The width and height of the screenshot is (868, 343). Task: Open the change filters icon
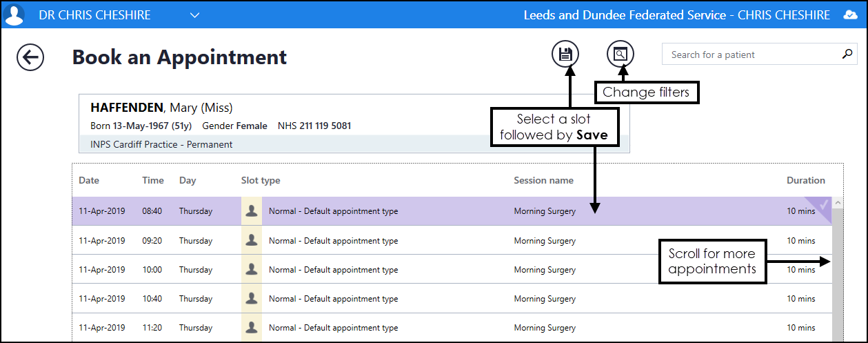tap(620, 54)
